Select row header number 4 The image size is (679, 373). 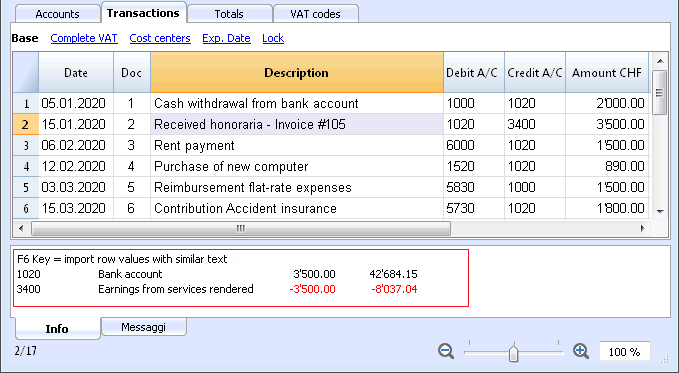[x=26, y=166]
